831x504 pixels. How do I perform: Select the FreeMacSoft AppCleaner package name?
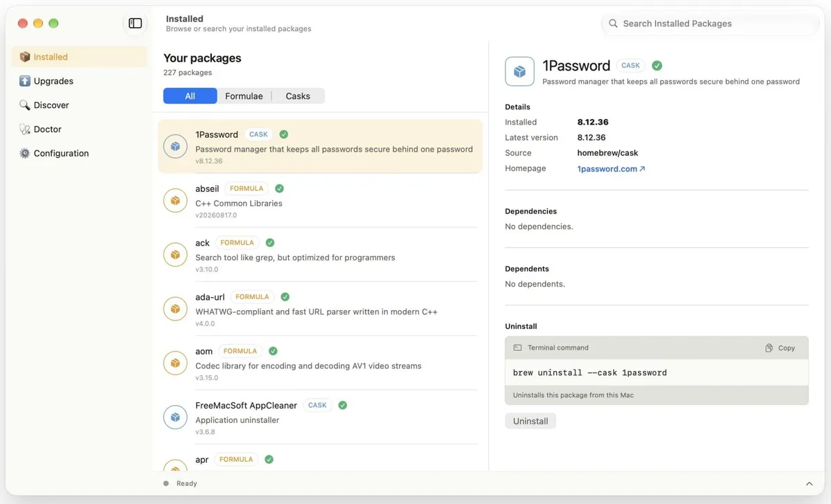[x=246, y=406]
